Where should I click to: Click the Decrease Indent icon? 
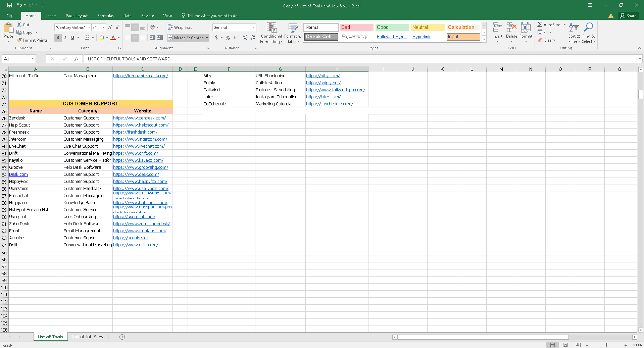pos(153,38)
